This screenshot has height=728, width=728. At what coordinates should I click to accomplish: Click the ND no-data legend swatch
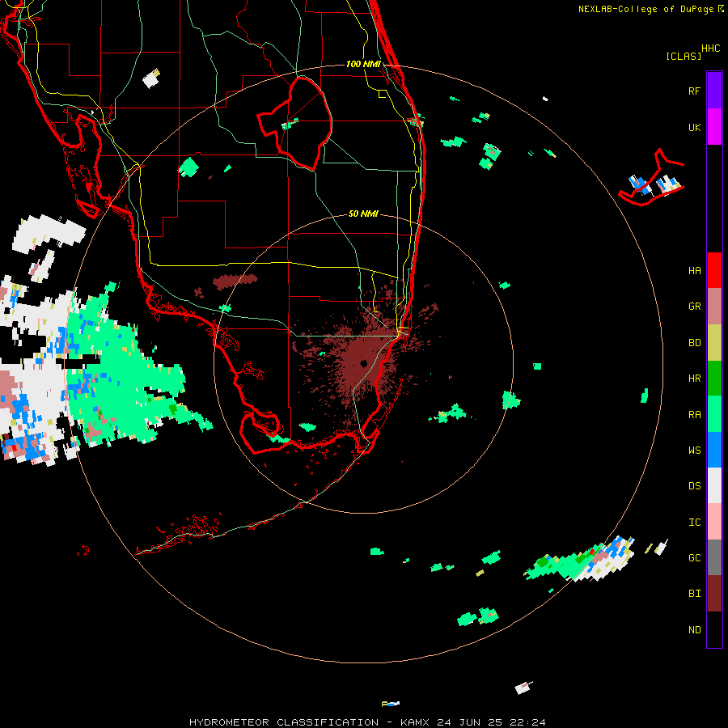pos(714,629)
